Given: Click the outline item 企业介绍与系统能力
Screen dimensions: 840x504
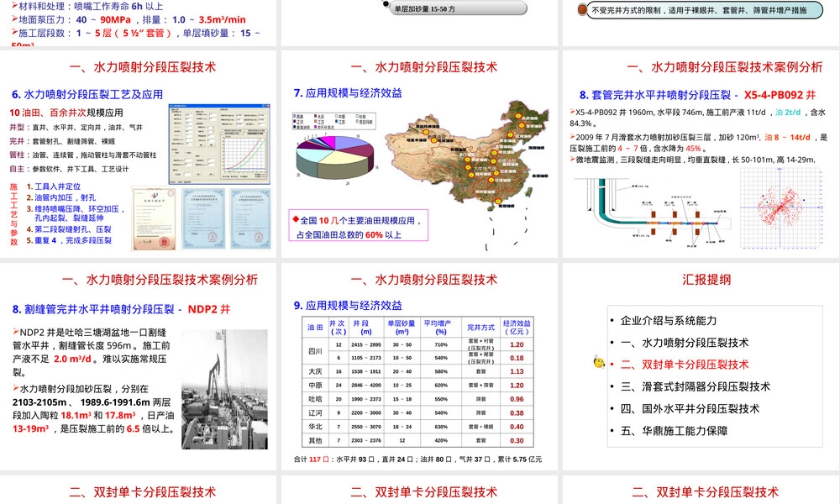Looking at the screenshot, I should 668,320.
